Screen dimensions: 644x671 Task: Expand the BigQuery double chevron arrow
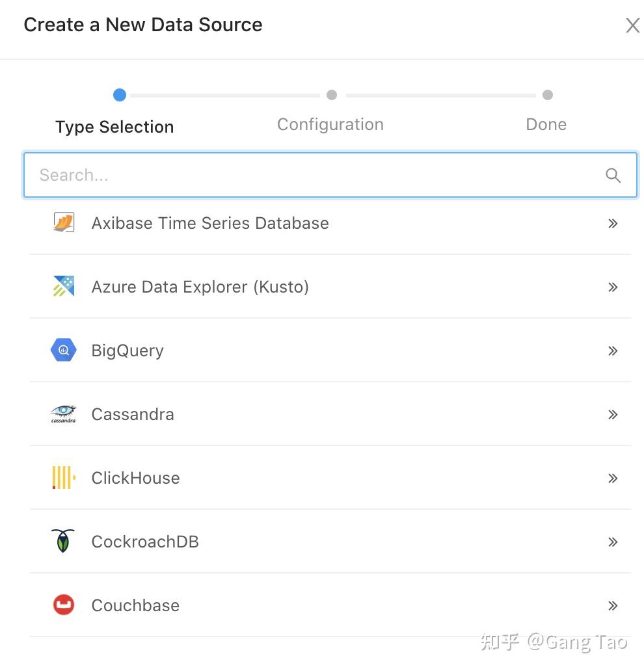[x=612, y=350]
